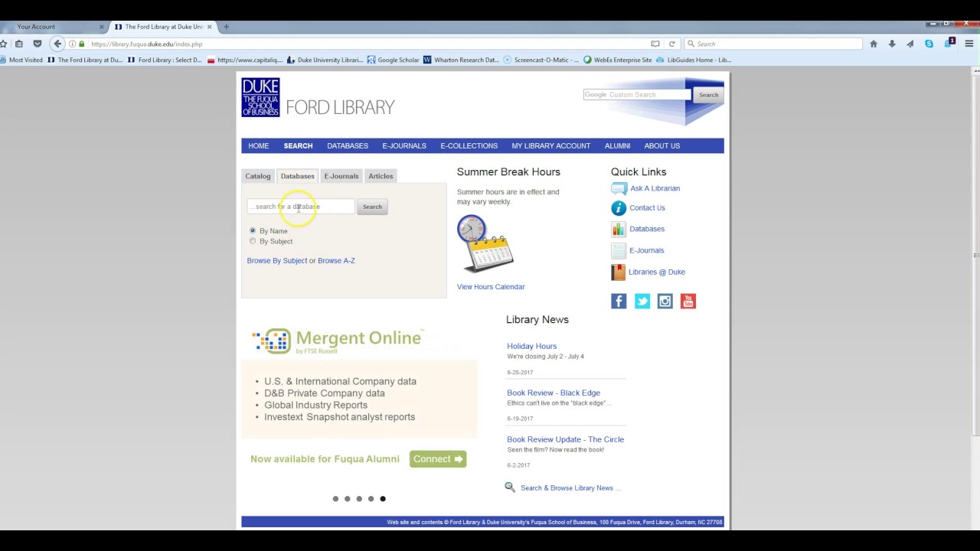980x551 pixels.
Task: Switch to the E-Journals search tab
Action: point(341,176)
